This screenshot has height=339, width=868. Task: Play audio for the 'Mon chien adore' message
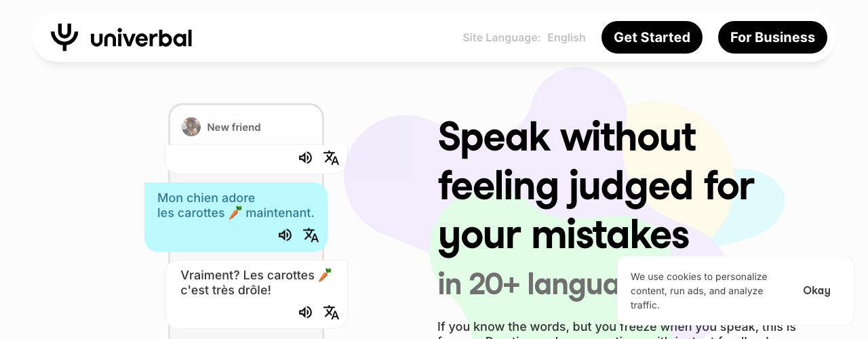[285, 235]
